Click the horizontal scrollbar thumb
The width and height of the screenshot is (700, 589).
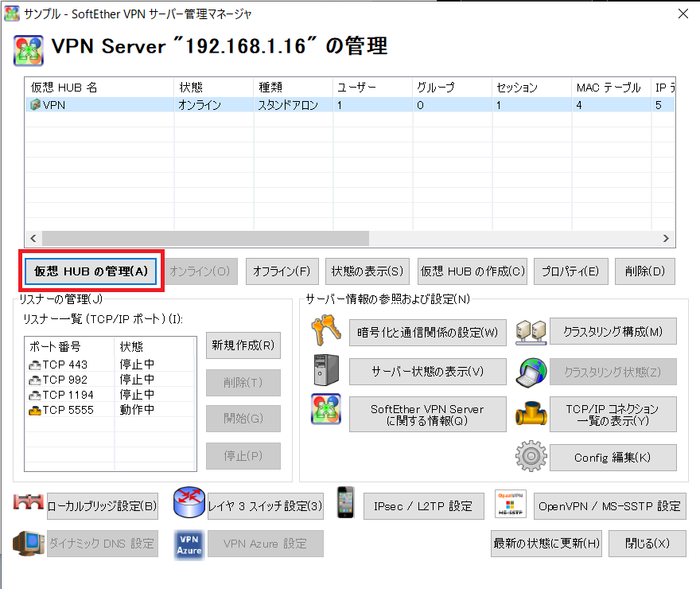pyautogui.click(x=206, y=239)
